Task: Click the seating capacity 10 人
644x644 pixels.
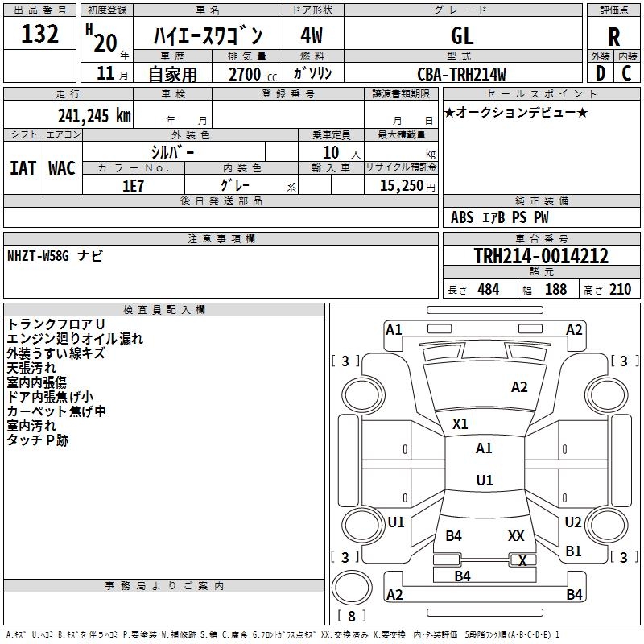Action: point(341,153)
